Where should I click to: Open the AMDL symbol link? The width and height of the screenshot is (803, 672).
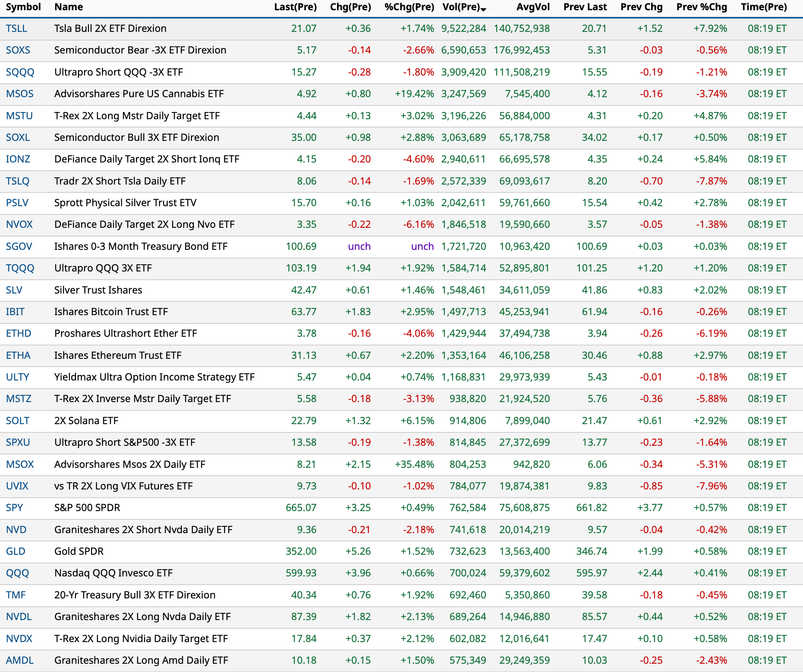[x=20, y=661]
